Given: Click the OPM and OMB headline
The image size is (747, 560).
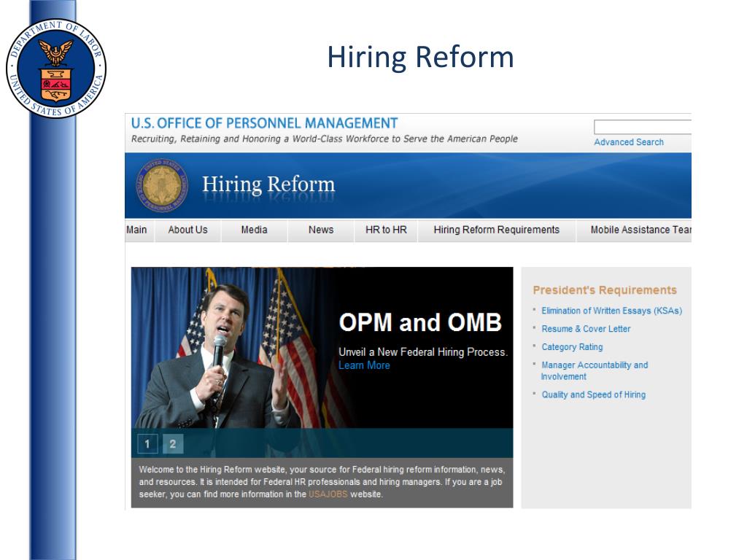Looking at the screenshot, I should click(420, 322).
